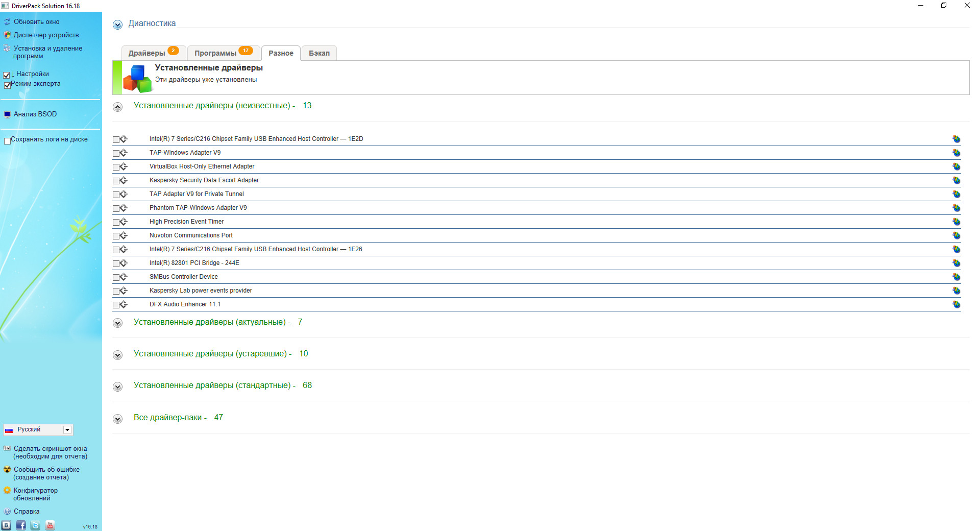This screenshot has width=980, height=531.
Task: Click the web search icon for Intel 82801 PCI Bridge
Action: [956, 263]
